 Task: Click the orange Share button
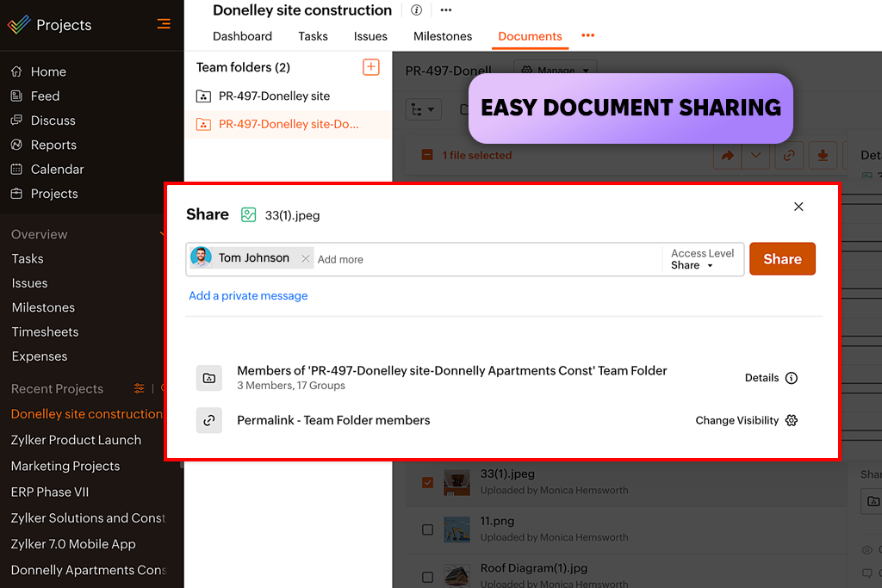tap(782, 258)
